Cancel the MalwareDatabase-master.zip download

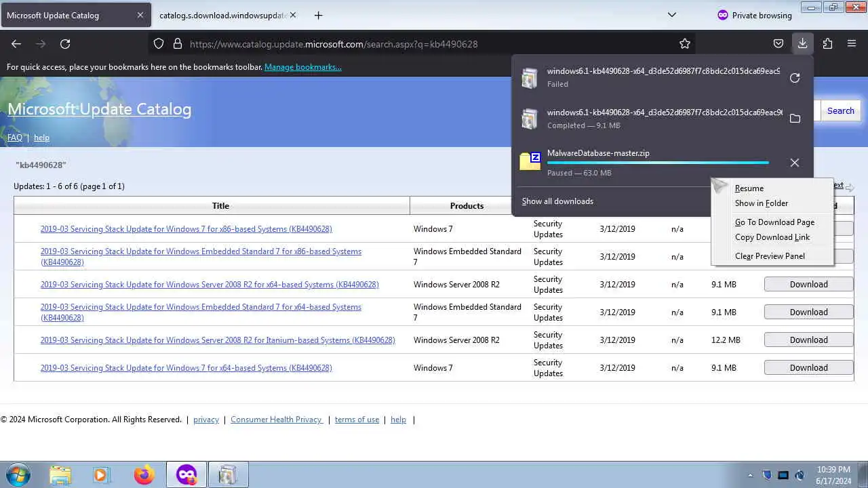[795, 163]
